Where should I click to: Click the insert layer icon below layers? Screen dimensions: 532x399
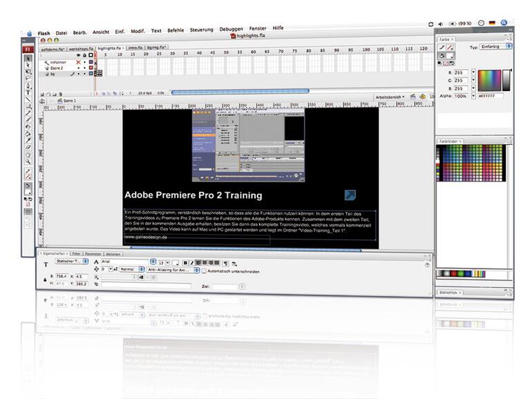point(42,95)
